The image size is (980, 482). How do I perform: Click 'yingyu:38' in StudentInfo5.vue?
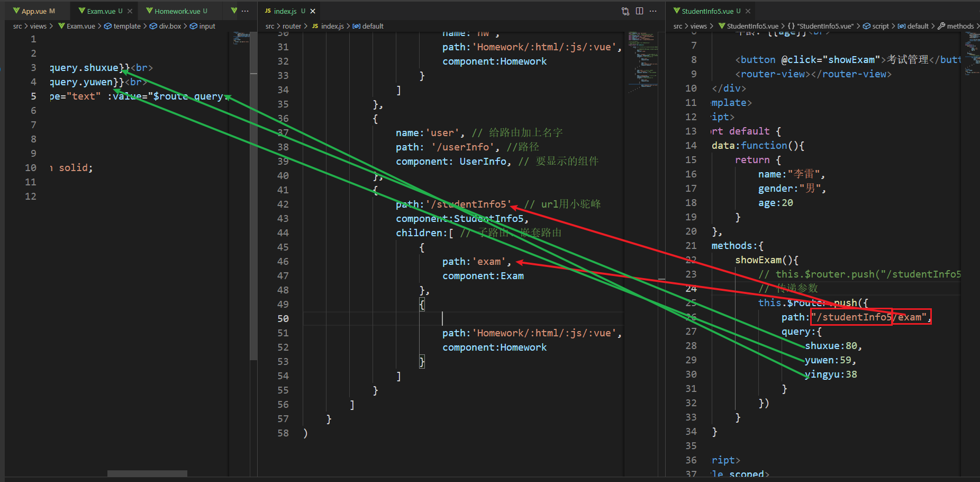point(831,374)
